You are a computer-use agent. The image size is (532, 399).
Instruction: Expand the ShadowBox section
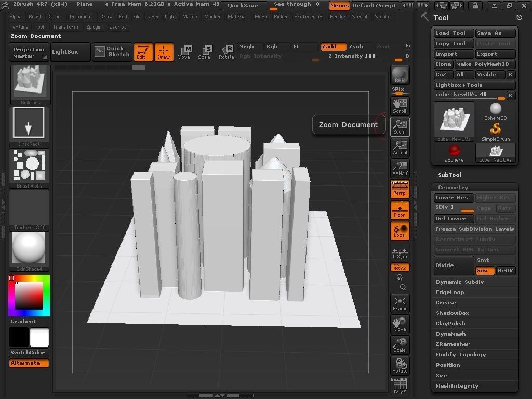pyautogui.click(x=453, y=313)
